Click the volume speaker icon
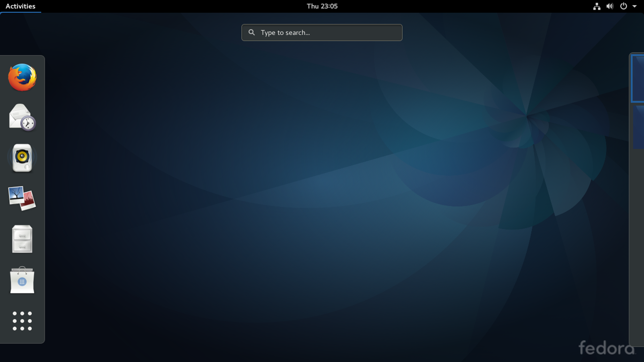The width and height of the screenshot is (644, 362). [x=610, y=6]
